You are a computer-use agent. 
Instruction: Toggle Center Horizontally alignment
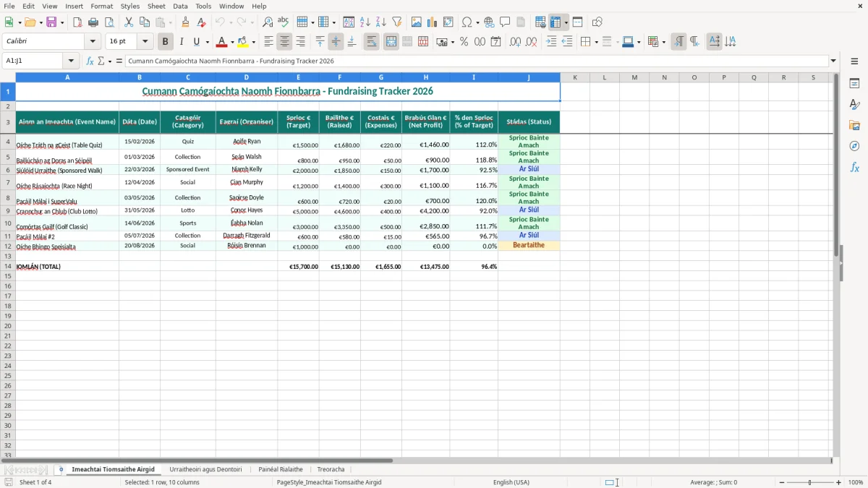[x=285, y=42]
